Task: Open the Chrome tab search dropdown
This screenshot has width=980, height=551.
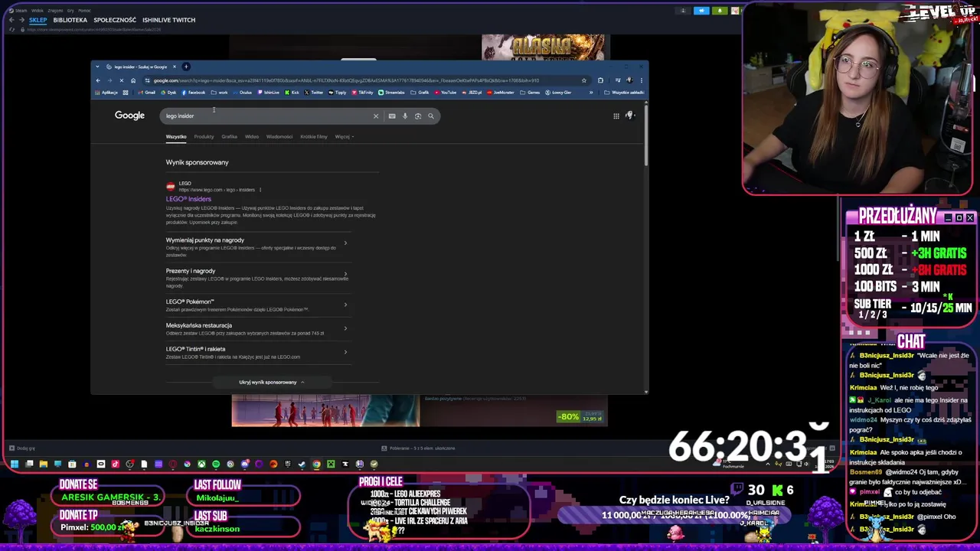Action: click(97, 67)
